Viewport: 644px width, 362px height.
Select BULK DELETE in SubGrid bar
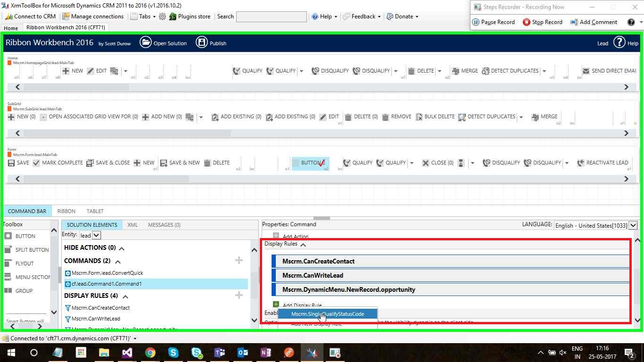[x=435, y=117]
